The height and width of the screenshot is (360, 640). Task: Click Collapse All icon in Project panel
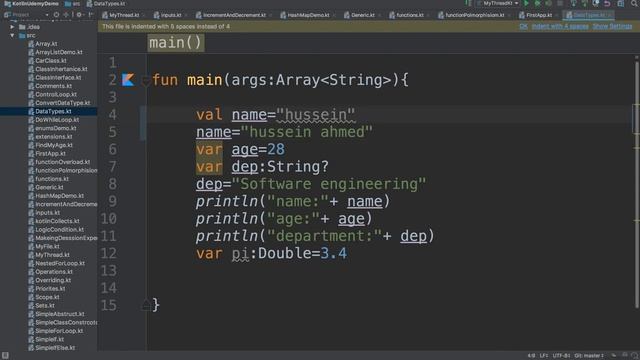pyautogui.click(x=66, y=15)
